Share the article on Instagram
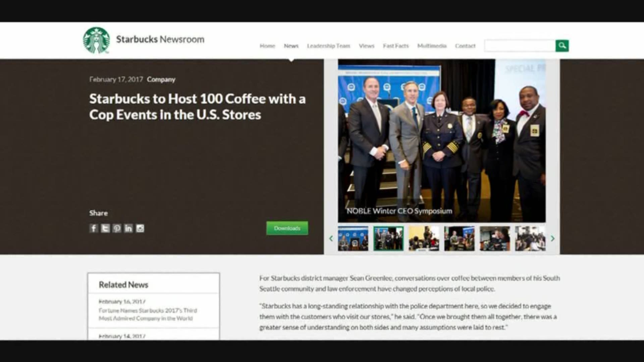The image size is (644, 362). (140, 228)
